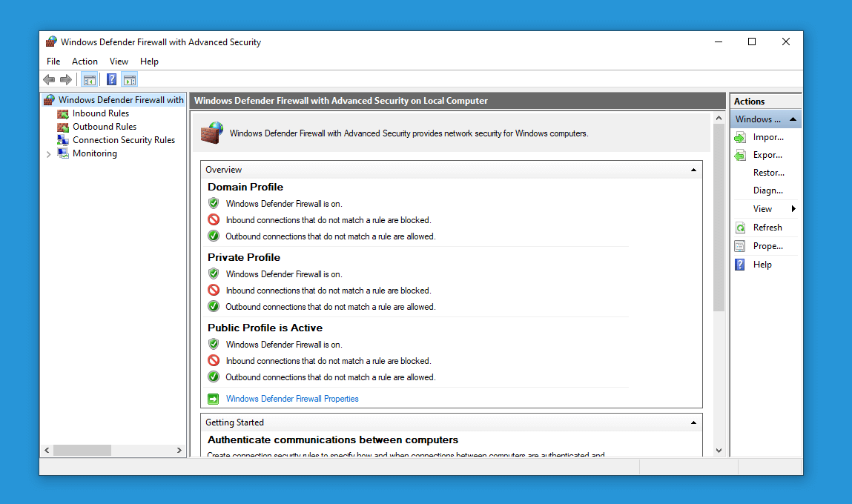Click the Export Policy icon in Actions

click(x=740, y=156)
